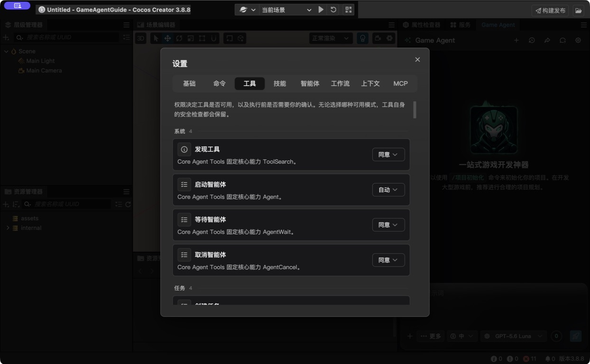Switch to the 服务 tab

[461, 25]
